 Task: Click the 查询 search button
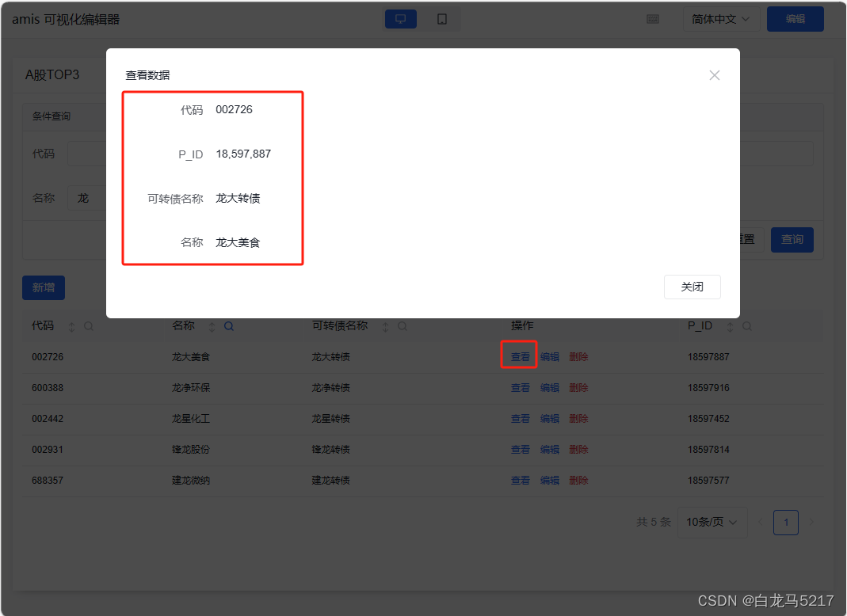pyautogui.click(x=792, y=239)
